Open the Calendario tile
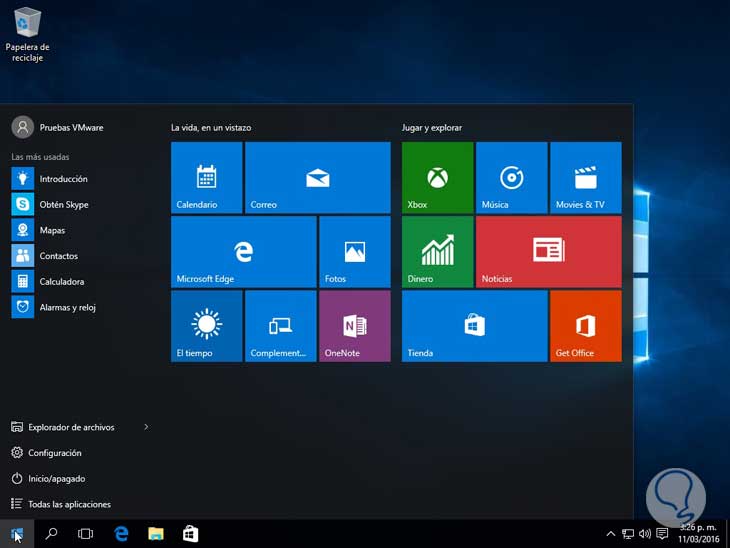Screen dimensions: 730x548 [x=206, y=177]
